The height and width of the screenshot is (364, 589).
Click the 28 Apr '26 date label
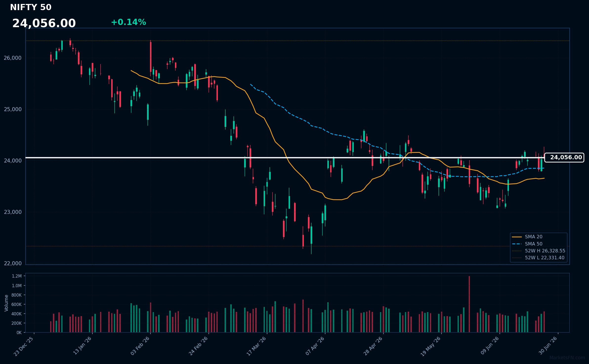[x=373, y=346]
